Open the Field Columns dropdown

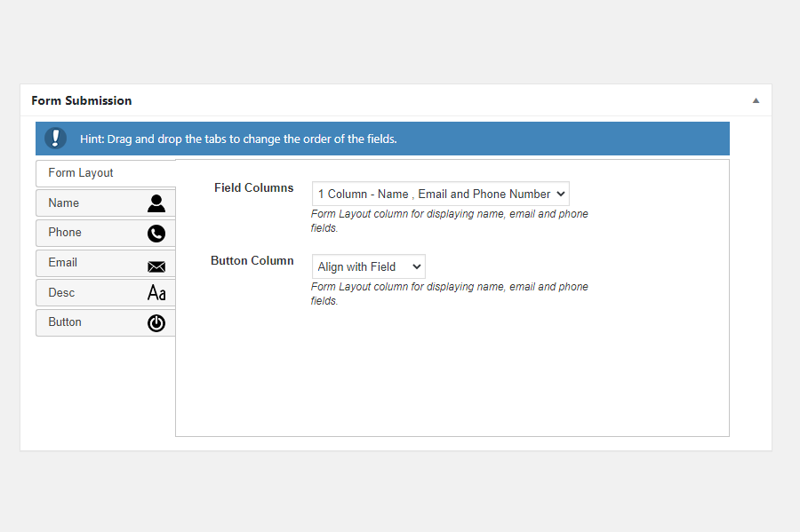pos(440,194)
